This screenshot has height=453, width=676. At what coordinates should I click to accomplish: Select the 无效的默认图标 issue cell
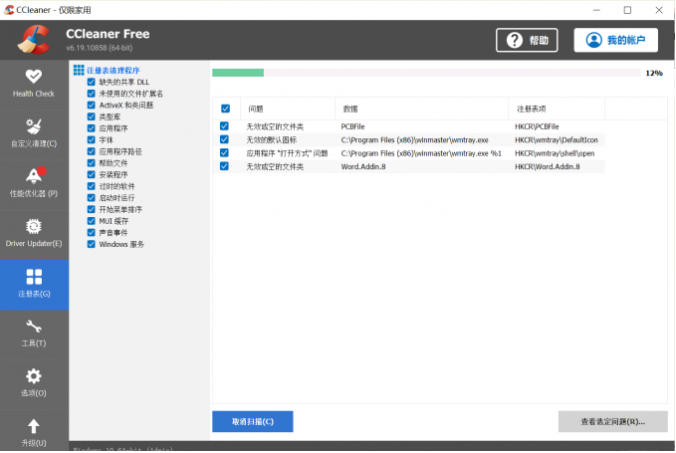271,140
